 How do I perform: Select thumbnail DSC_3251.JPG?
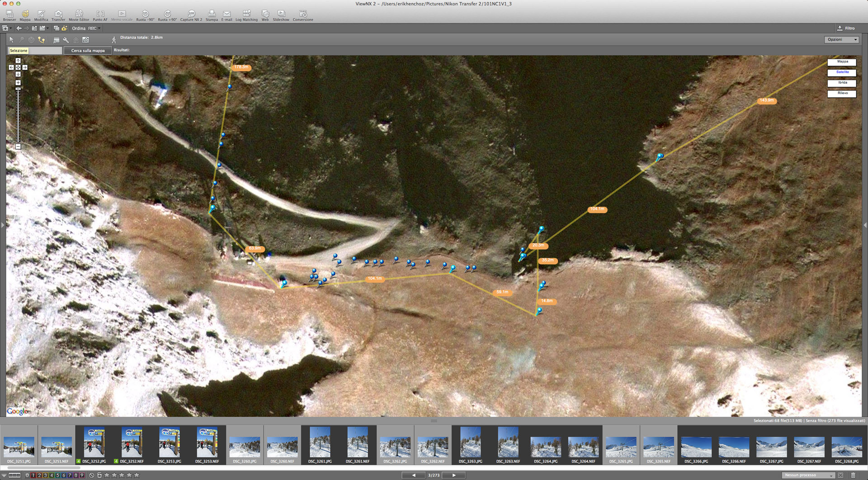point(19,445)
